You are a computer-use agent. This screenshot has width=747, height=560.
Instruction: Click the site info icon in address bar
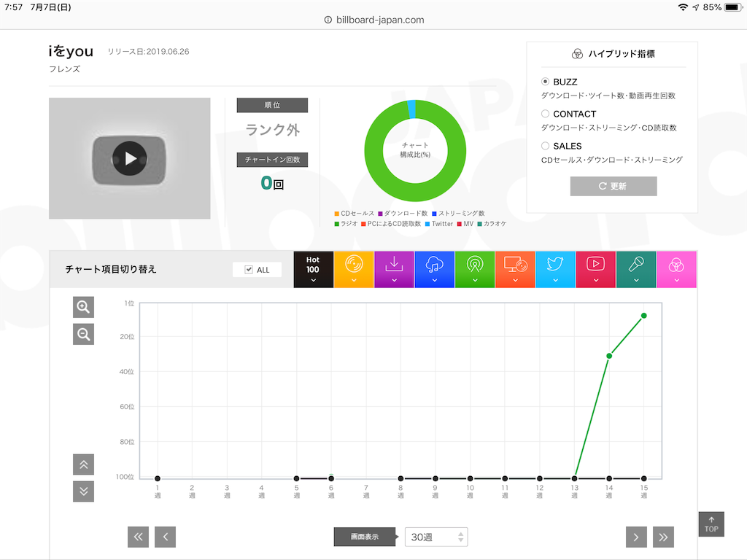[328, 20]
